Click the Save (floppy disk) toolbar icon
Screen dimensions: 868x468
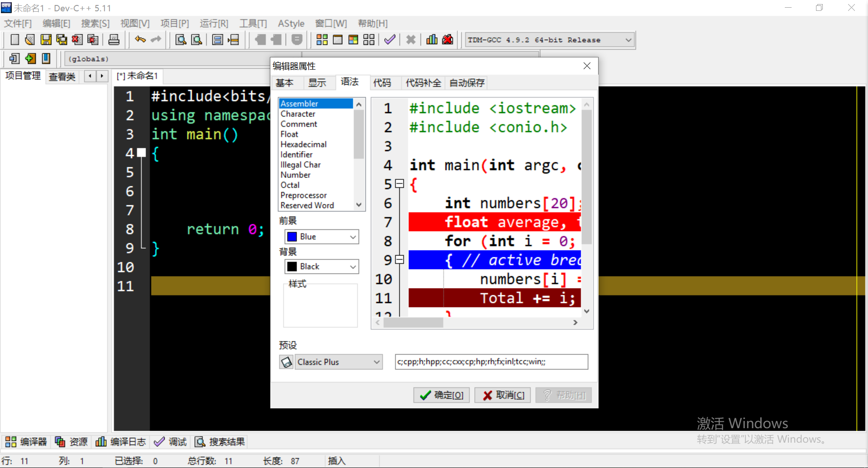[x=46, y=40]
